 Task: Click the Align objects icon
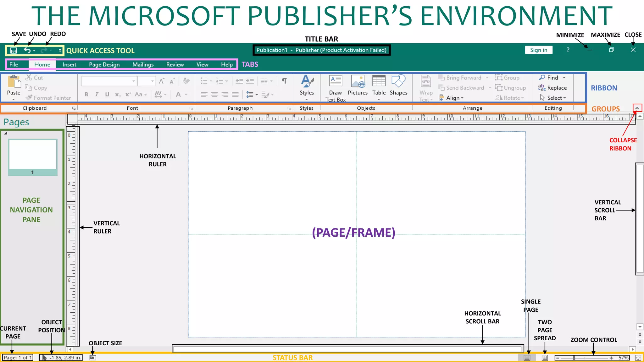[442, 98]
